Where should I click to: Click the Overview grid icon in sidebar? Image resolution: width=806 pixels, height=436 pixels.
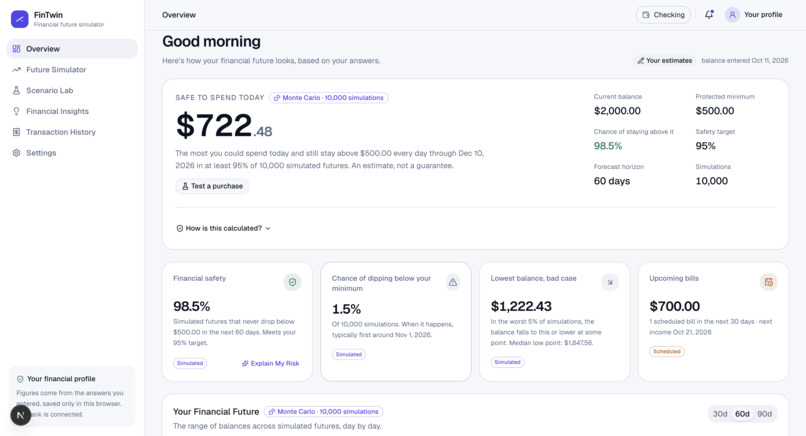(16, 49)
